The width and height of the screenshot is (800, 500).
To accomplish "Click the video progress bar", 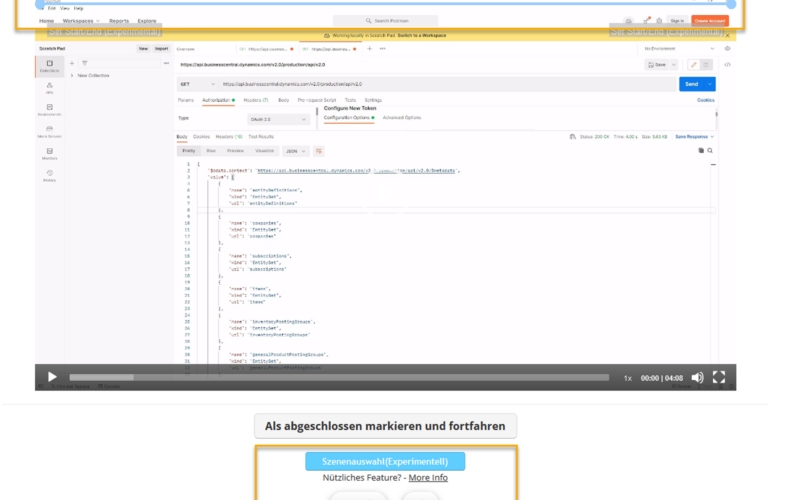I will (x=339, y=378).
